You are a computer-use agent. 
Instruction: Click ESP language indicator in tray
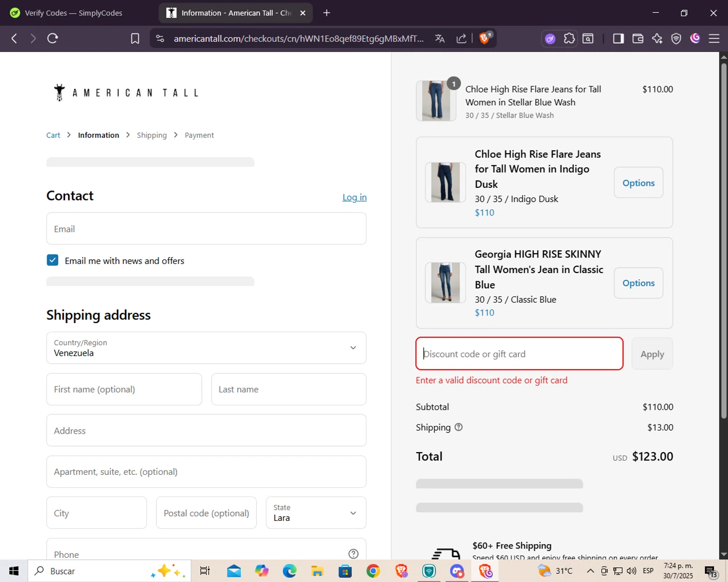pyautogui.click(x=648, y=571)
